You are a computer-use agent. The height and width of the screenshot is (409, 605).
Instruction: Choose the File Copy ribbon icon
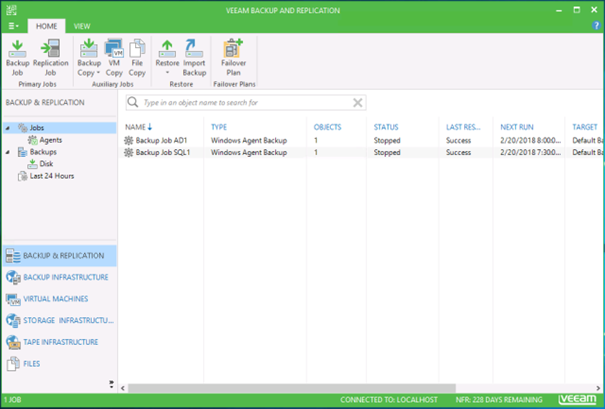pyautogui.click(x=137, y=58)
